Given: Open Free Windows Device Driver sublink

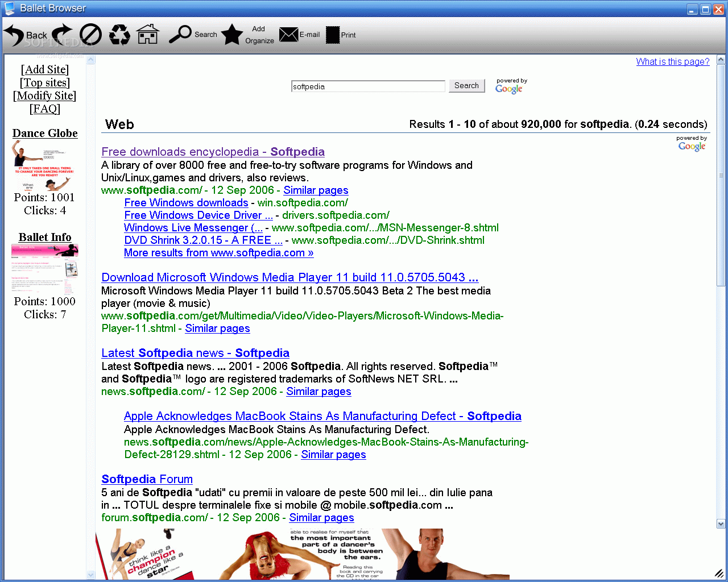Looking at the screenshot, I should click(x=198, y=215).
